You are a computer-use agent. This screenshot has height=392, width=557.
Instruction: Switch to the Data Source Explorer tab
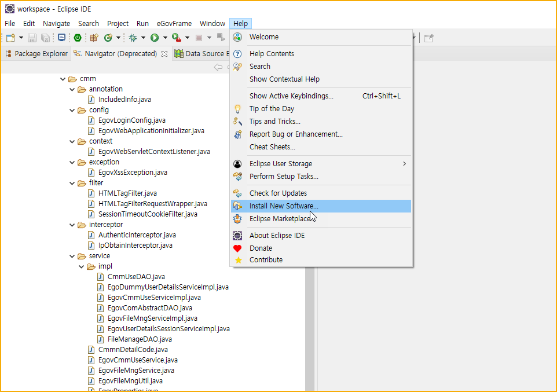(x=201, y=54)
